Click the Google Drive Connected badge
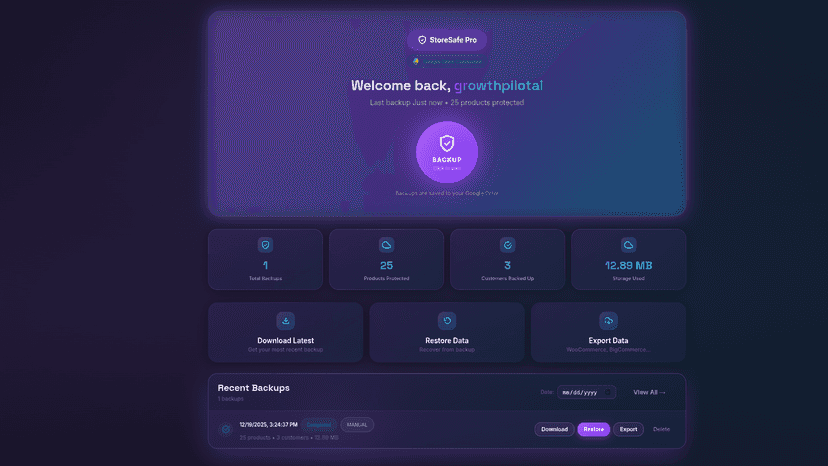The width and height of the screenshot is (828, 466). click(x=447, y=62)
